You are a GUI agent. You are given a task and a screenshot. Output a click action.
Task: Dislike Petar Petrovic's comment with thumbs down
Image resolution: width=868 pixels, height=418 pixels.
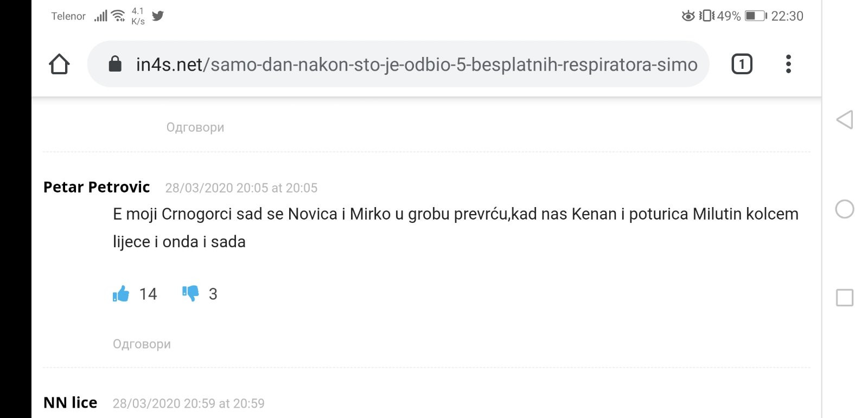[x=190, y=294]
